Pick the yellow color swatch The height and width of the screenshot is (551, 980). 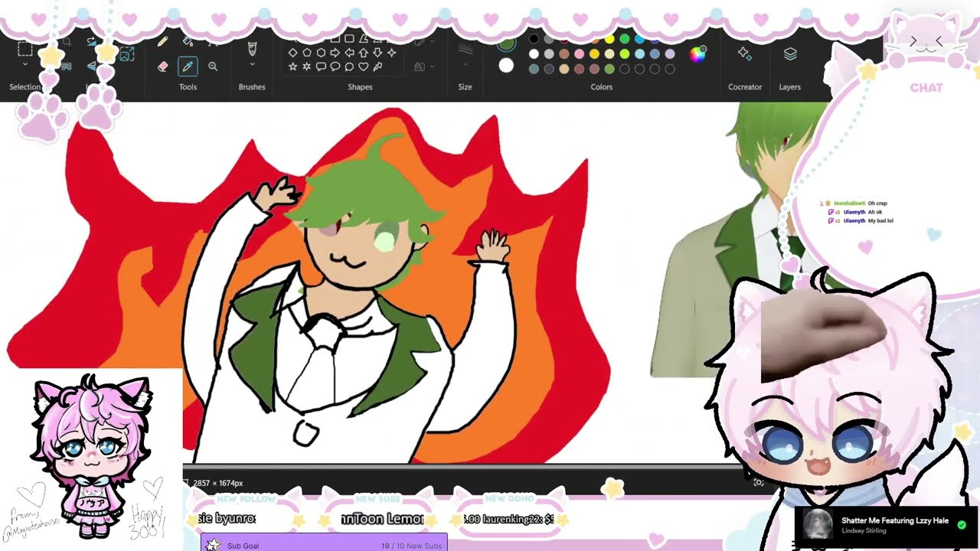(609, 38)
